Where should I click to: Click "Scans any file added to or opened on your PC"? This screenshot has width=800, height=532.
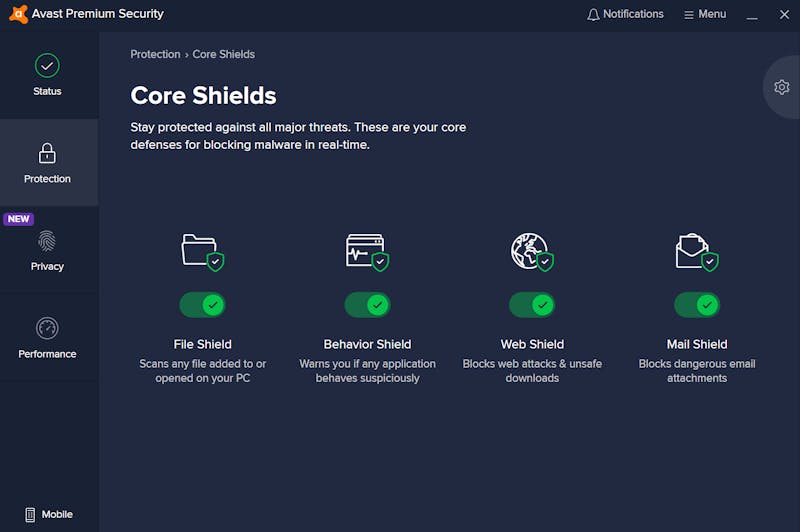[x=203, y=371]
